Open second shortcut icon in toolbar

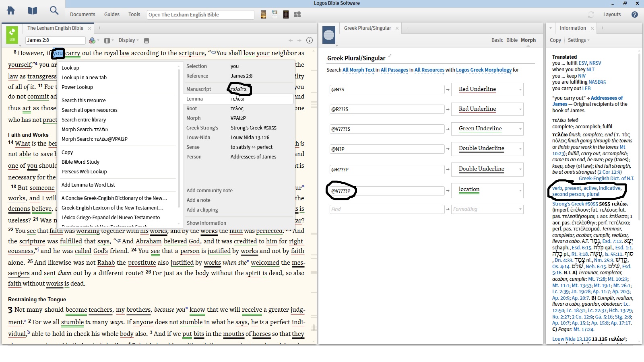click(x=275, y=14)
